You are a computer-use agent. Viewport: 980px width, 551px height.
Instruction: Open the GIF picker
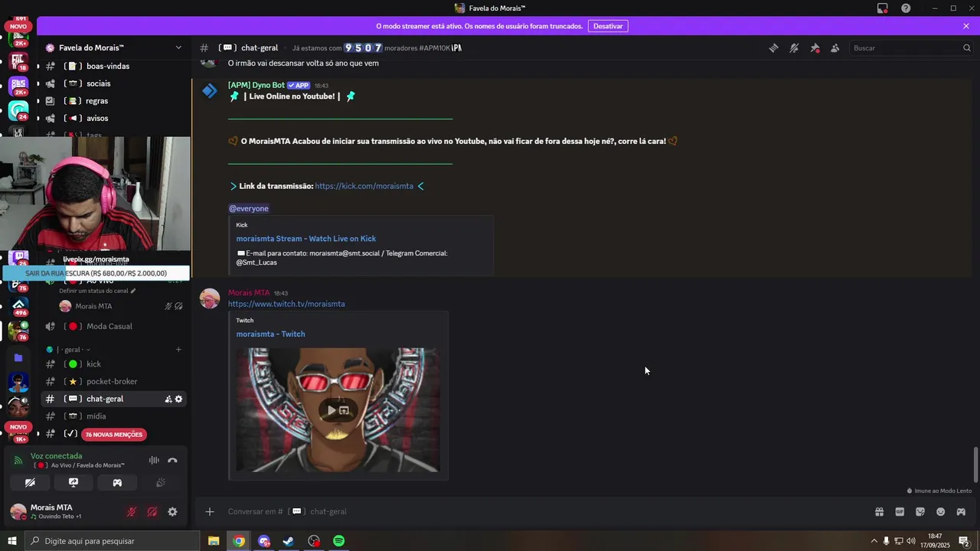[900, 512]
